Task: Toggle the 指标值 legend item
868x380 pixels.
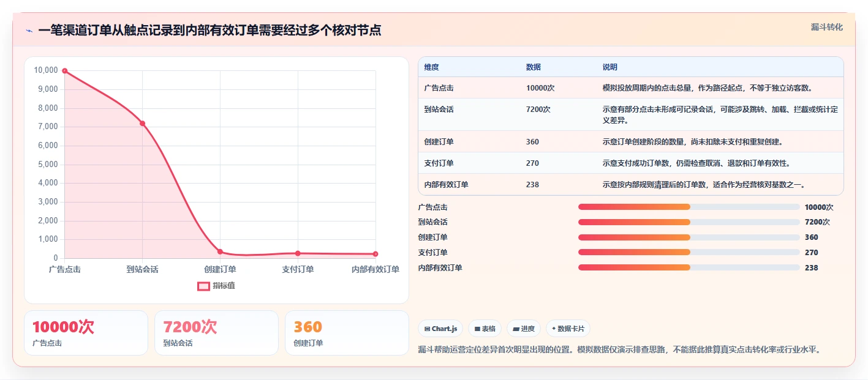Action: click(216, 286)
